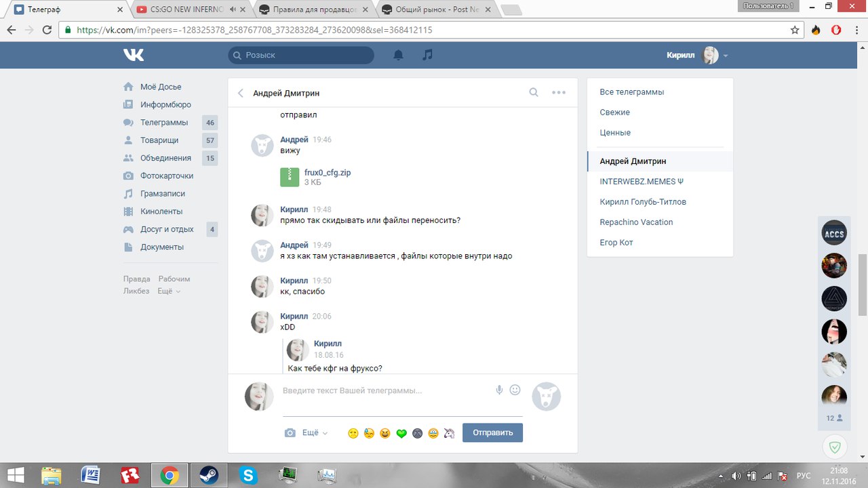This screenshot has width=868, height=488.
Task: Open the Кирилл profile dropdown arrow
Action: 726,56
